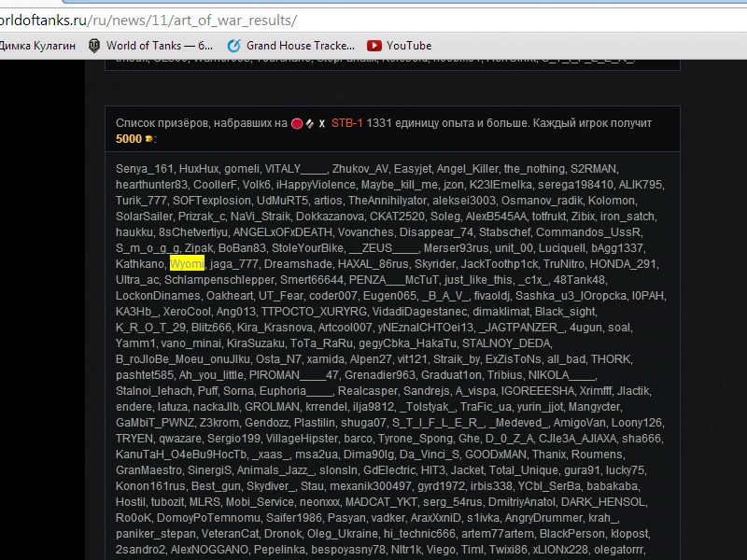The image size is (747, 560).
Task: Open the Grand House Tracker bookmark
Action: tap(291, 46)
